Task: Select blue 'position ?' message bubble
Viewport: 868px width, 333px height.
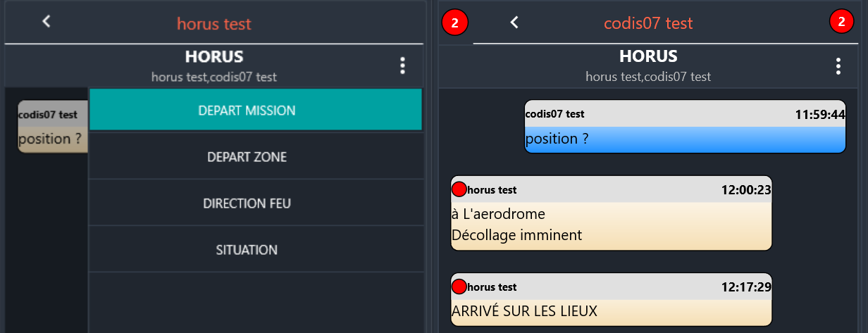Action: (x=684, y=139)
